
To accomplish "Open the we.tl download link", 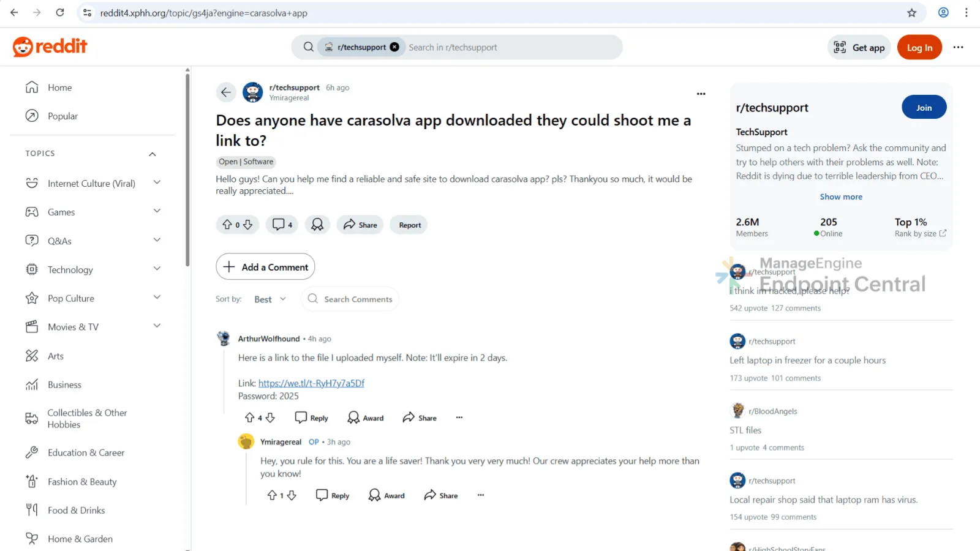I will [x=311, y=383].
